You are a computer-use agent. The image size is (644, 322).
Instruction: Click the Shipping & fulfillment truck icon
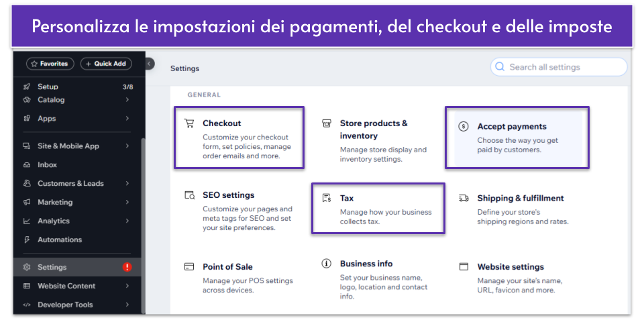tap(464, 198)
